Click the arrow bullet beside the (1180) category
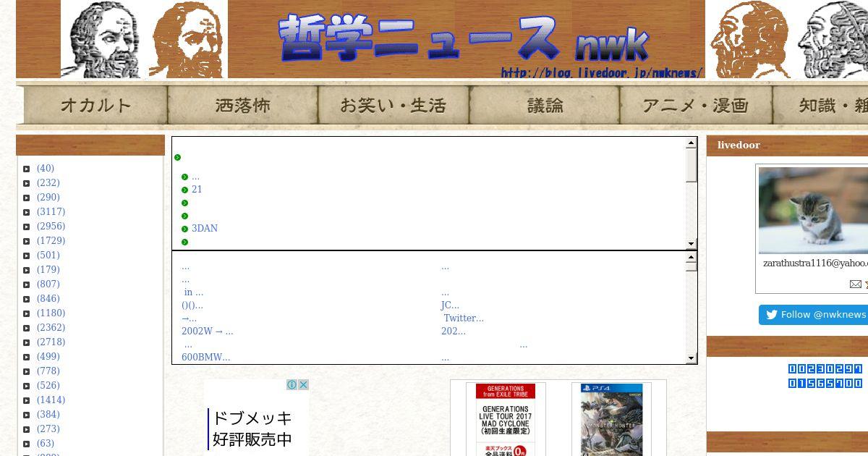Screen dimensions: 868x456 (x=27, y=313)
